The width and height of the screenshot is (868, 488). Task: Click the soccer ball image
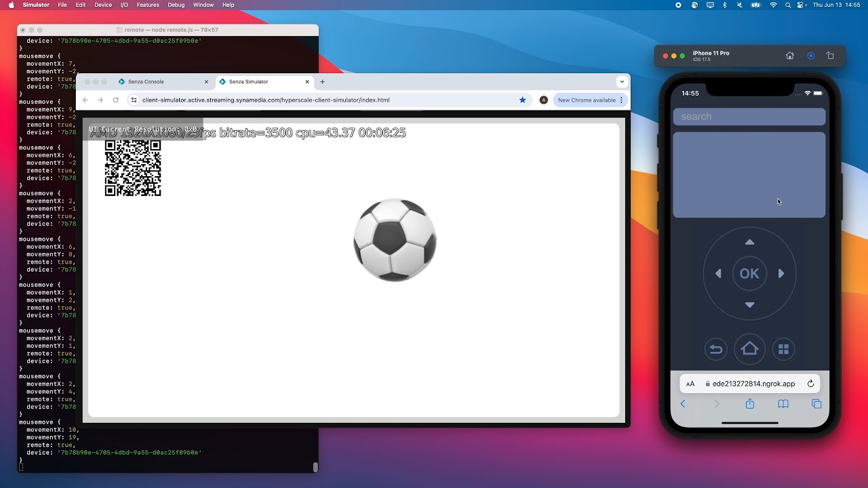point(395,240)
